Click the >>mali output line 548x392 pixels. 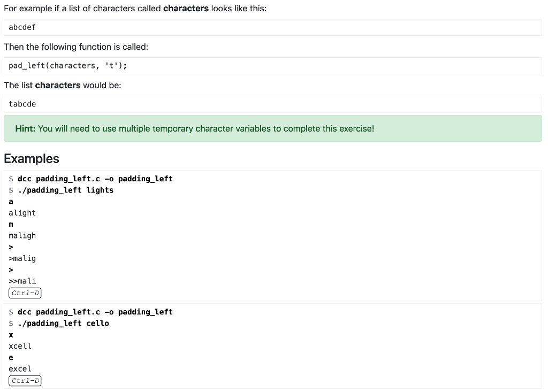tap(22, 281)
